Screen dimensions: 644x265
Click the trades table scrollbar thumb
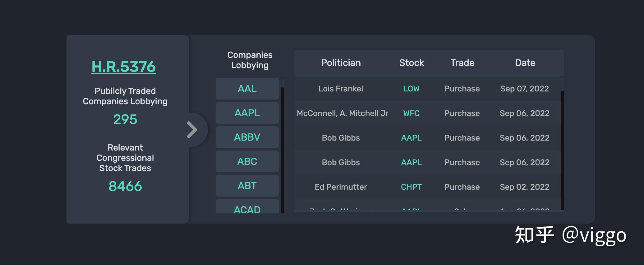click(x=562, y=84)
